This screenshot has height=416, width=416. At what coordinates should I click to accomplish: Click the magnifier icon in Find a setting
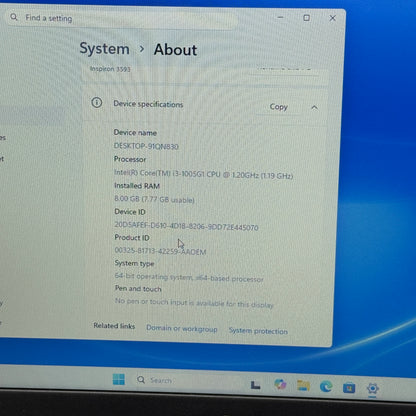click(14, 17)
